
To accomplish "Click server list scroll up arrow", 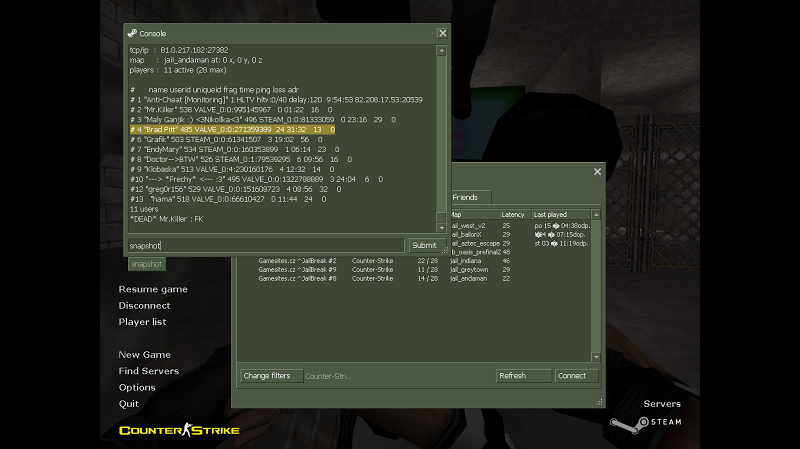I will tap(596, 215).
